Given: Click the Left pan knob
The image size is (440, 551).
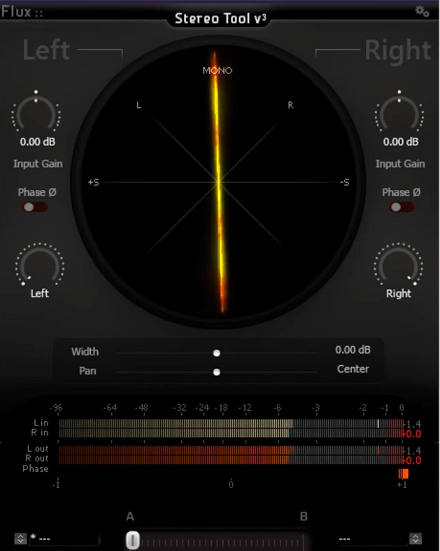Looking at the screenshot, I should pyautogui.click(x=39, y=264).
